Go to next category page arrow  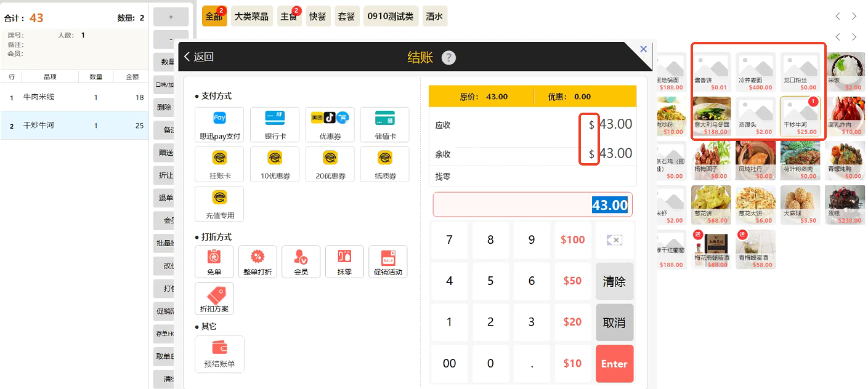[x=854, y=16]
